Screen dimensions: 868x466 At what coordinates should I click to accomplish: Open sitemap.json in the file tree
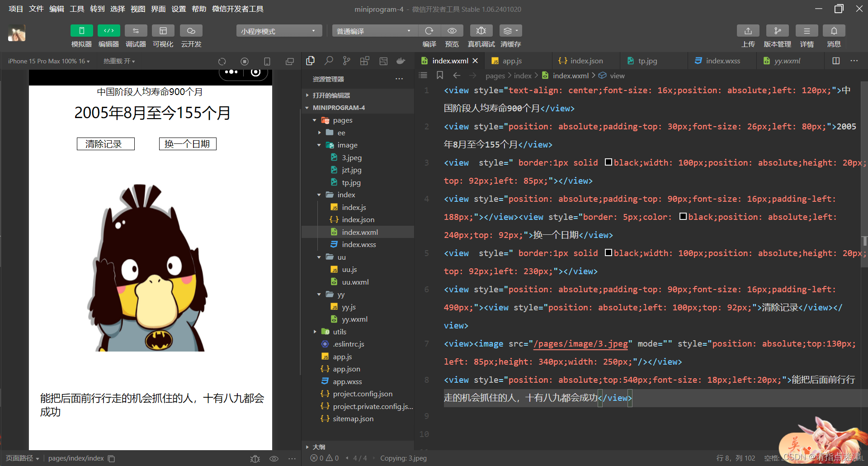[x=353, y=419]
